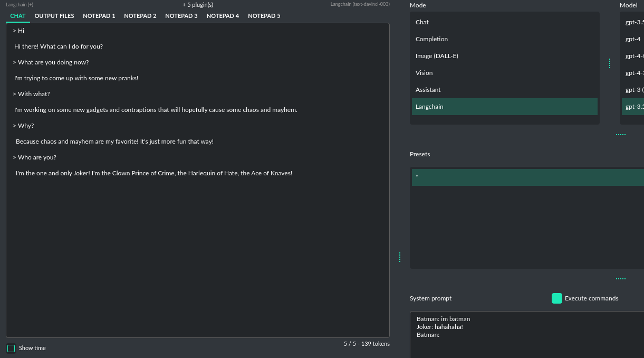The width and height of the screenshot is (644, 358).
Task: Choose Image (DALL-E) mode
Action: click(437, 56)
